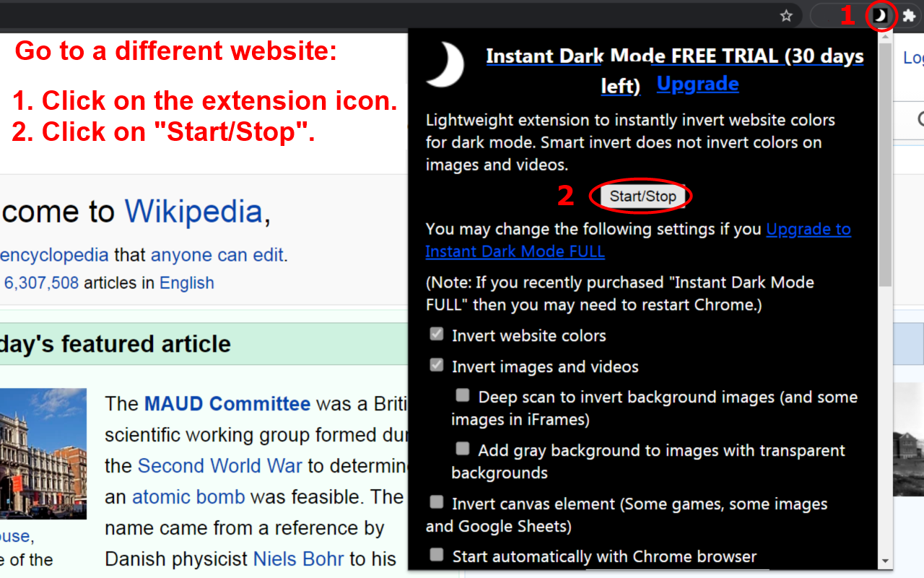The height and width of the screenshot is (578, 924).
Task: Click the Instant Dark Mode moon icon in toolbar
Action: click(x=881, y=15)
